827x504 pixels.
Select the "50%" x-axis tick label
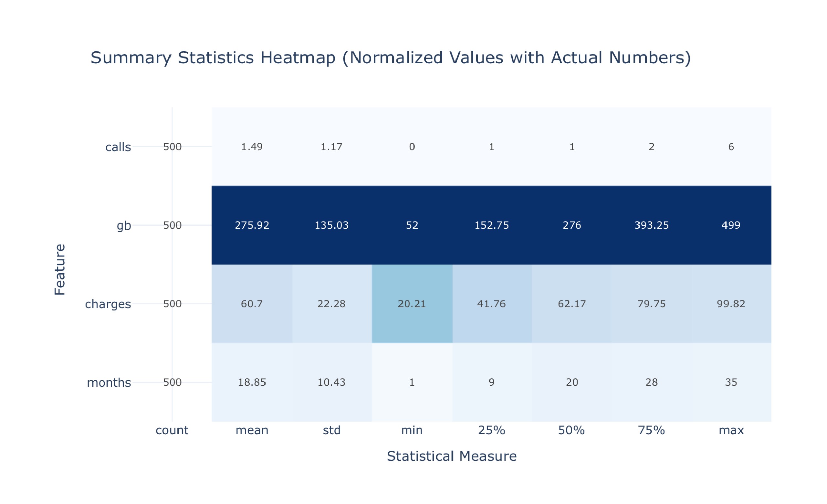(571, 430)
